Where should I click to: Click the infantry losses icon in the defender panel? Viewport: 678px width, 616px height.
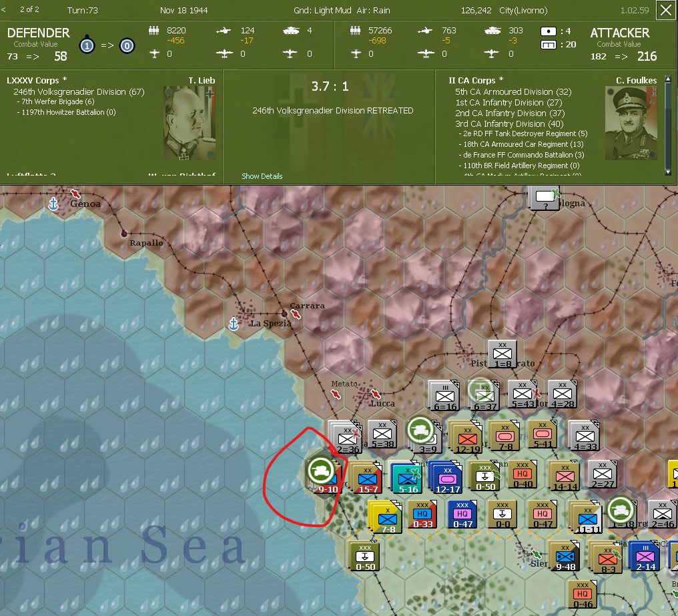[x=153, y=30]
